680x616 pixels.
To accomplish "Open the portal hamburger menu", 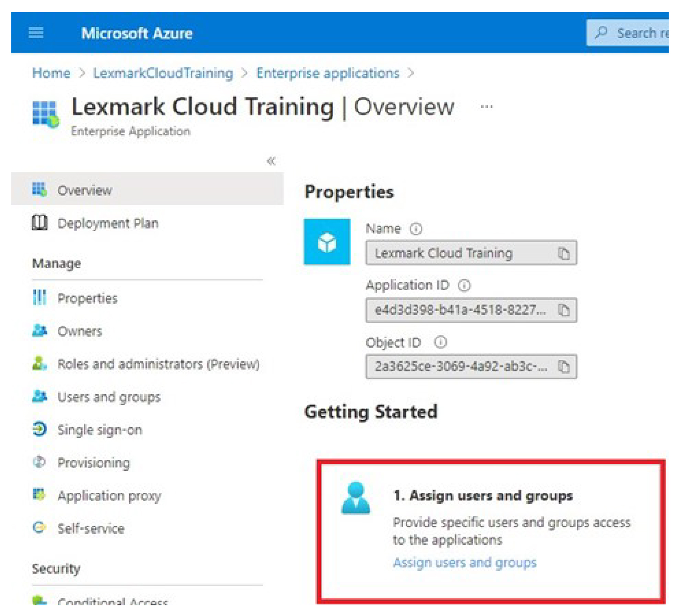I will [x=36, y=33].
